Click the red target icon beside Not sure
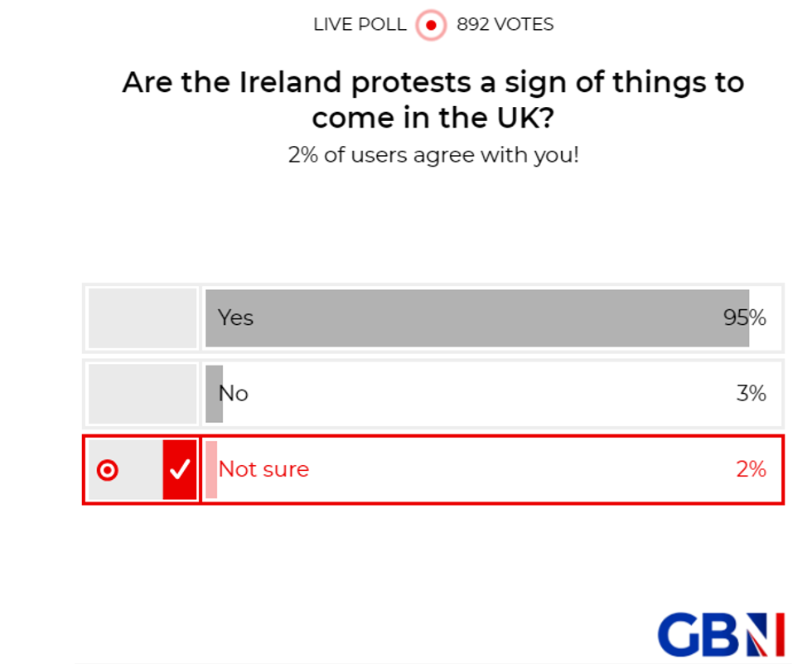The height and width of the screenshot is (664, 812). click(x=109, y=470)
